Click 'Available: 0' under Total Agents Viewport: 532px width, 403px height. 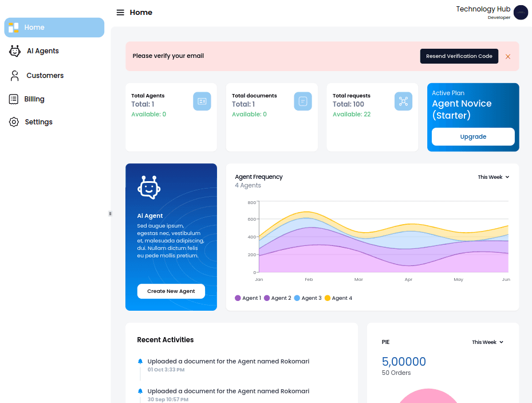[149, 115]
